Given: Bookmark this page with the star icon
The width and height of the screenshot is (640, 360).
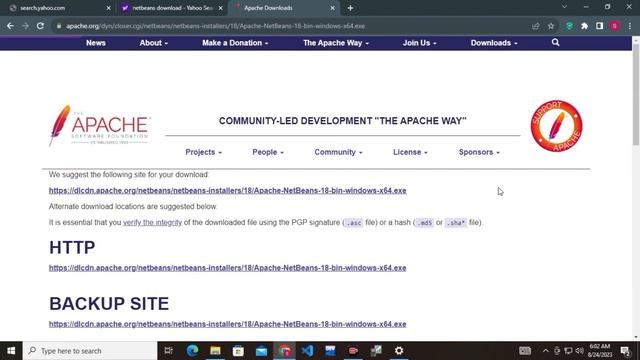Looking at the screenshot, I should [x=551, y=26].
